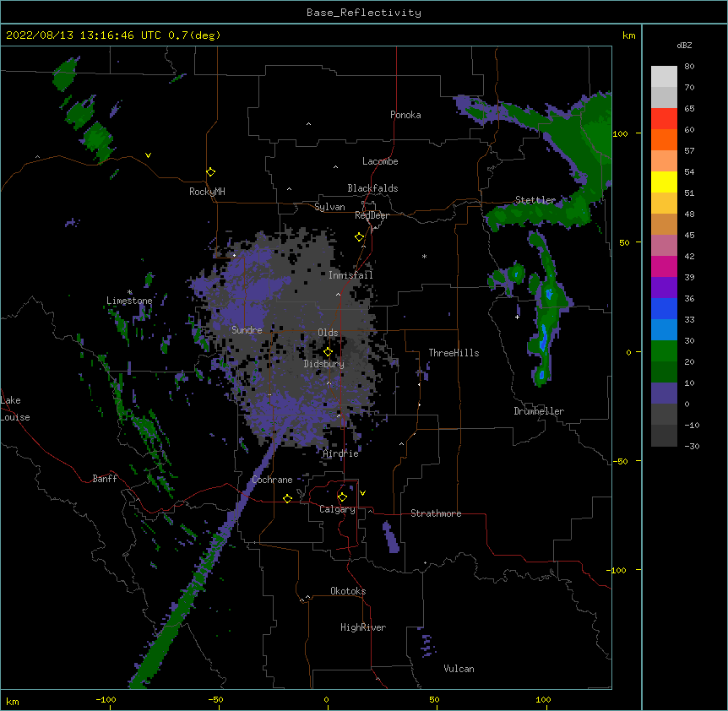Click the yellow marker south of RedDeer
728x711 pixels.
(x=359, y=237)
